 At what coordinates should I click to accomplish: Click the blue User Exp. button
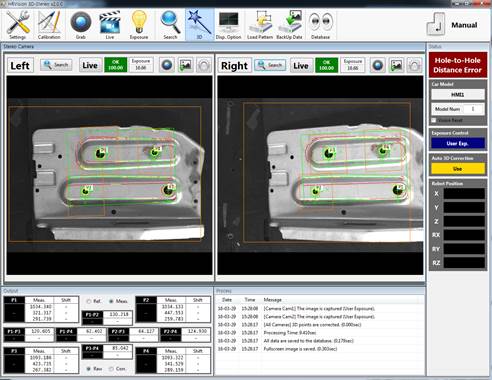(x=457, y=143)
